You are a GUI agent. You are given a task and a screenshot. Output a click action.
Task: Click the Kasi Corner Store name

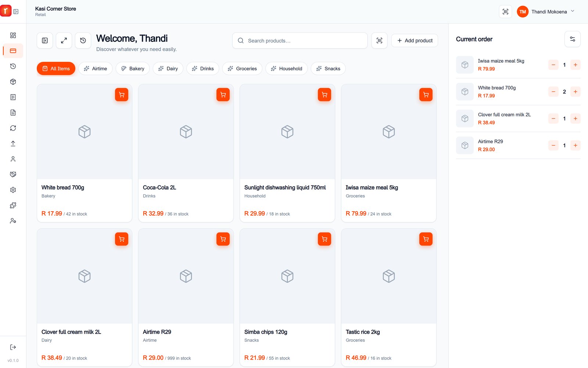point(55,9)
